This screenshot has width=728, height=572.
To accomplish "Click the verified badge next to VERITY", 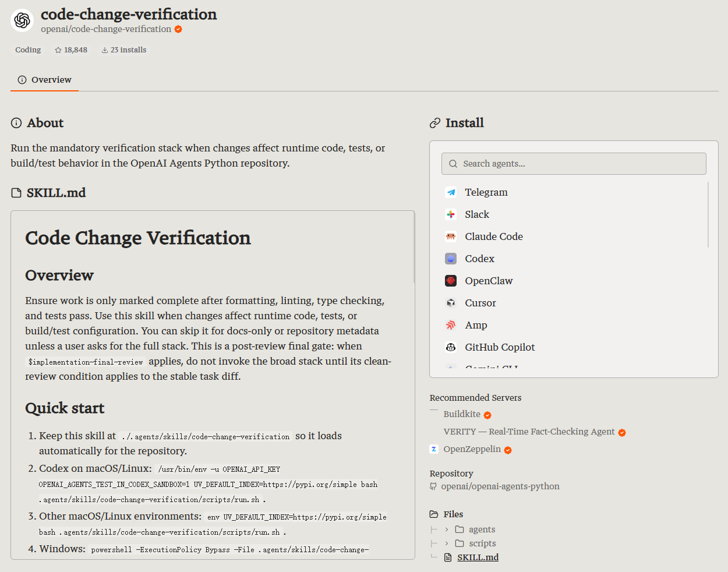I will tap(622, 433).
